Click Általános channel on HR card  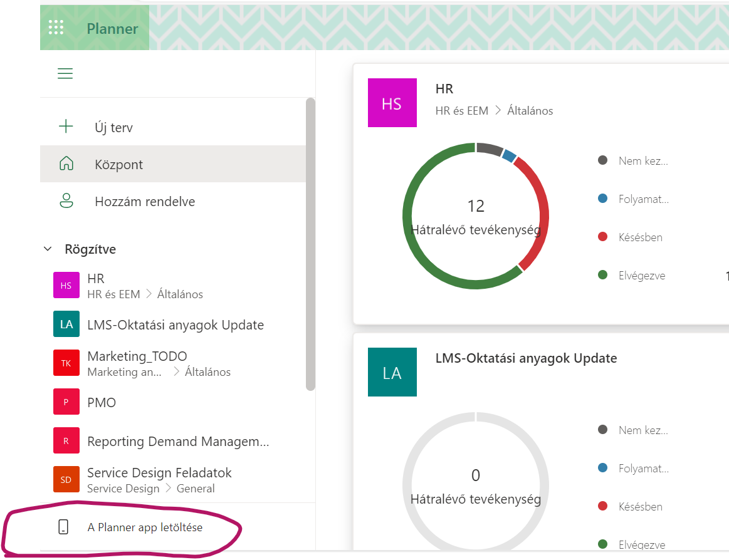click(530, 111)
